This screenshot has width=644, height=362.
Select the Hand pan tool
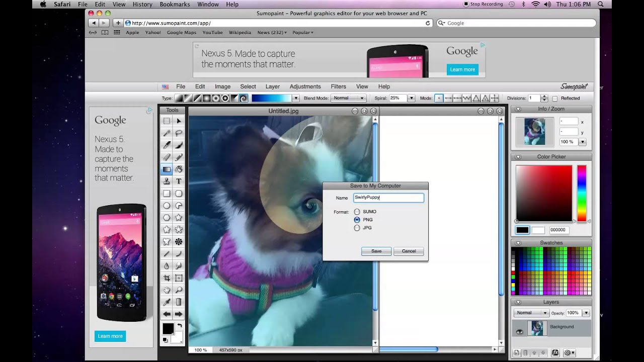pyautogui.click(x=167, y=290)
